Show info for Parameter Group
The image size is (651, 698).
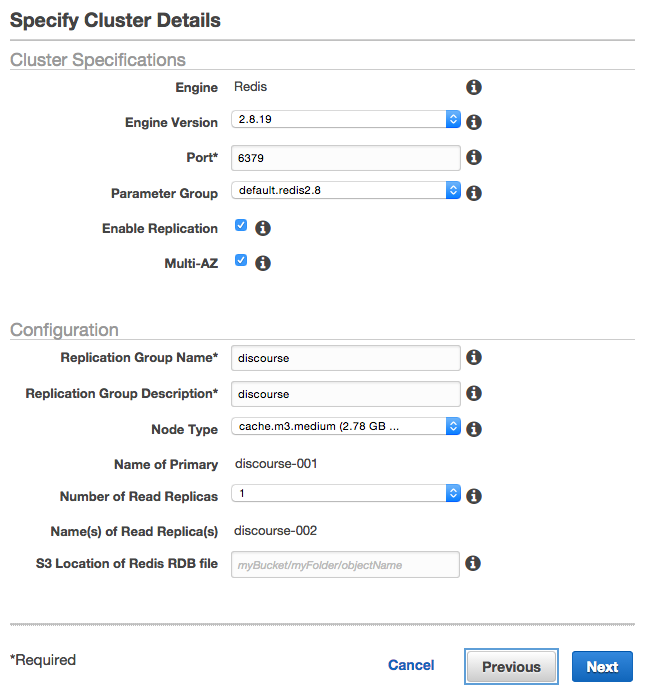[473, 193]
